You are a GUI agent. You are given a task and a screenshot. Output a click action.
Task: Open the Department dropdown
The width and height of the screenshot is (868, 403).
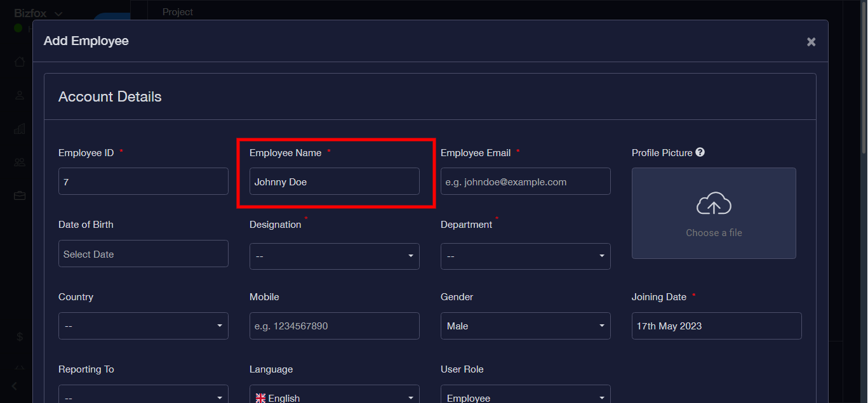pos(525,256)
